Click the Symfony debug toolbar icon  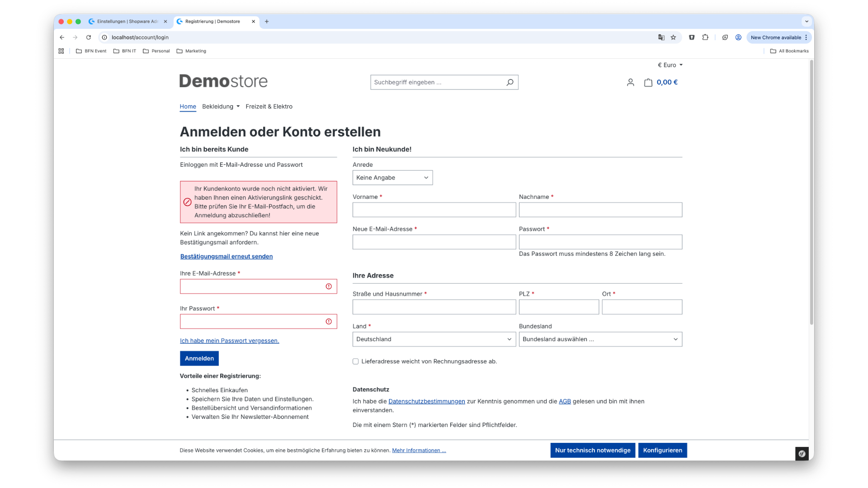(x=802, y=454)
